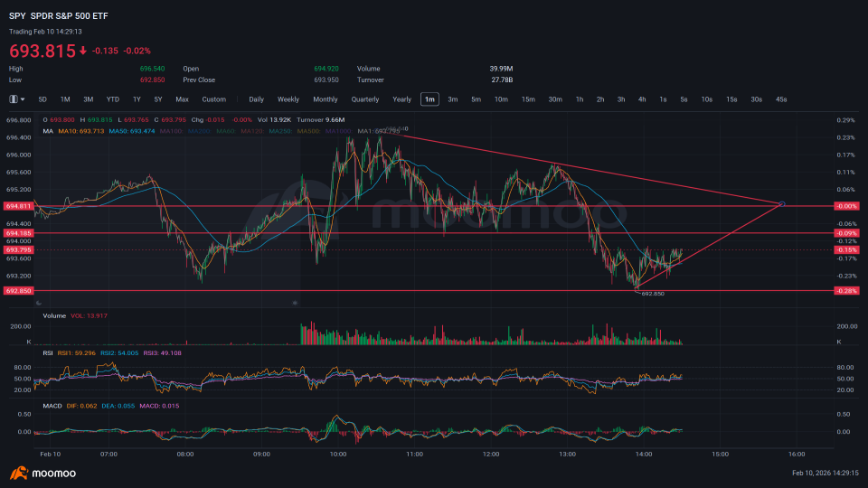
Task: Switch to Yearly candles
Action: point(401,99)
